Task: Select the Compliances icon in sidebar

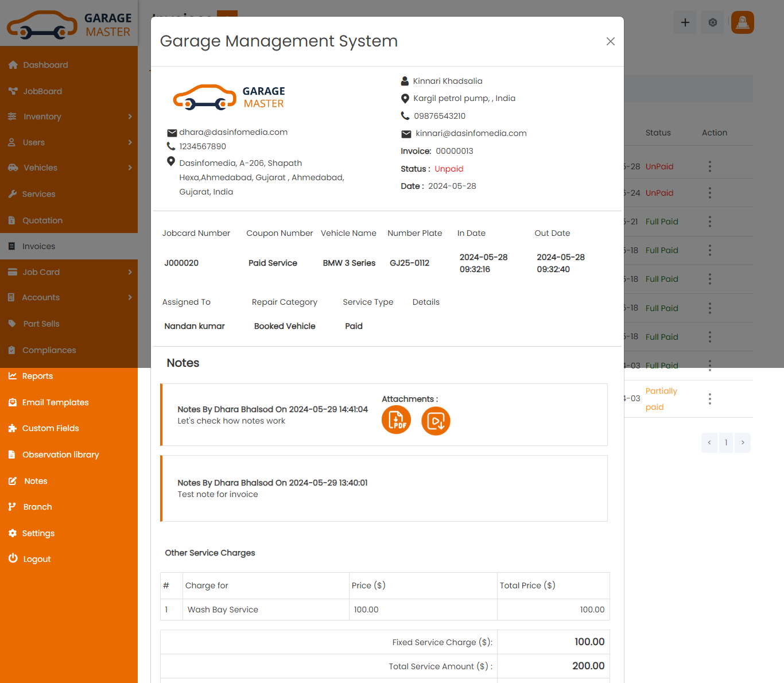Action: (13, 350)
